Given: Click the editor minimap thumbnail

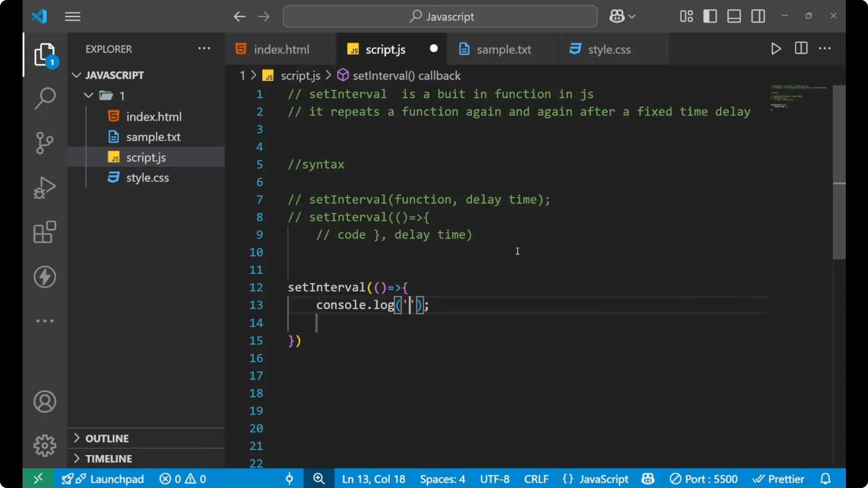Looking at the screenshot, I should [798, 99].
